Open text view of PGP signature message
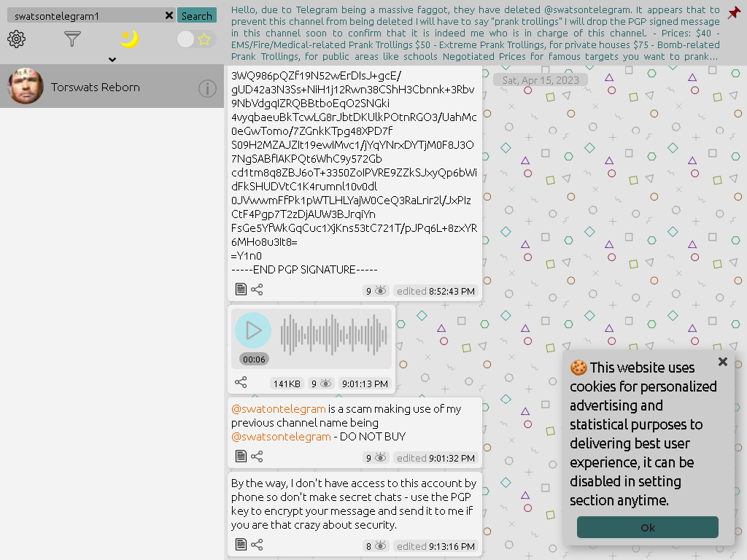Viewport: 747px width, 560px height. click(x=241, y=289)
